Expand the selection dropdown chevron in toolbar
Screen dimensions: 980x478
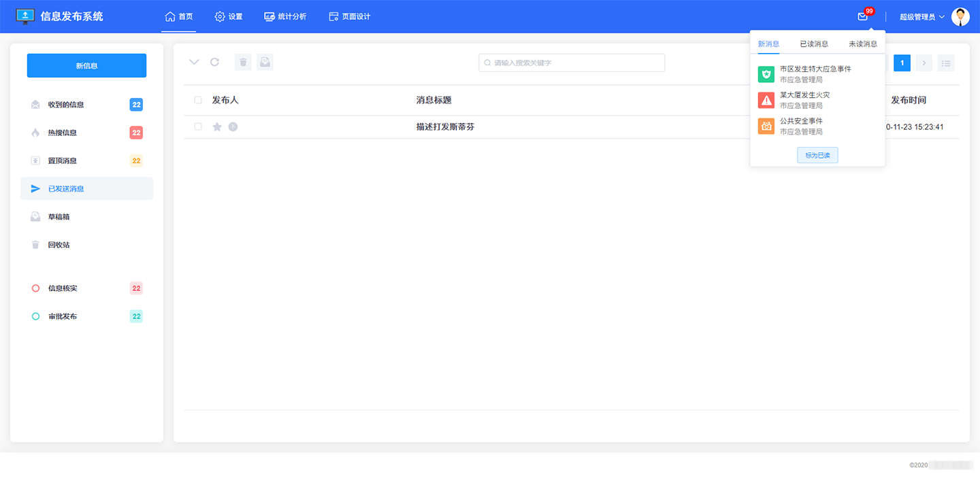click(194, 62)
